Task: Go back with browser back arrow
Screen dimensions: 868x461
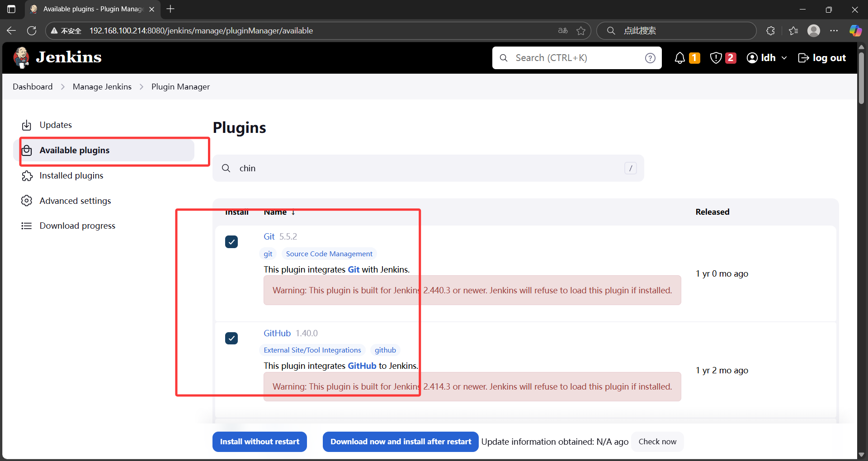Action: [11, 31]
